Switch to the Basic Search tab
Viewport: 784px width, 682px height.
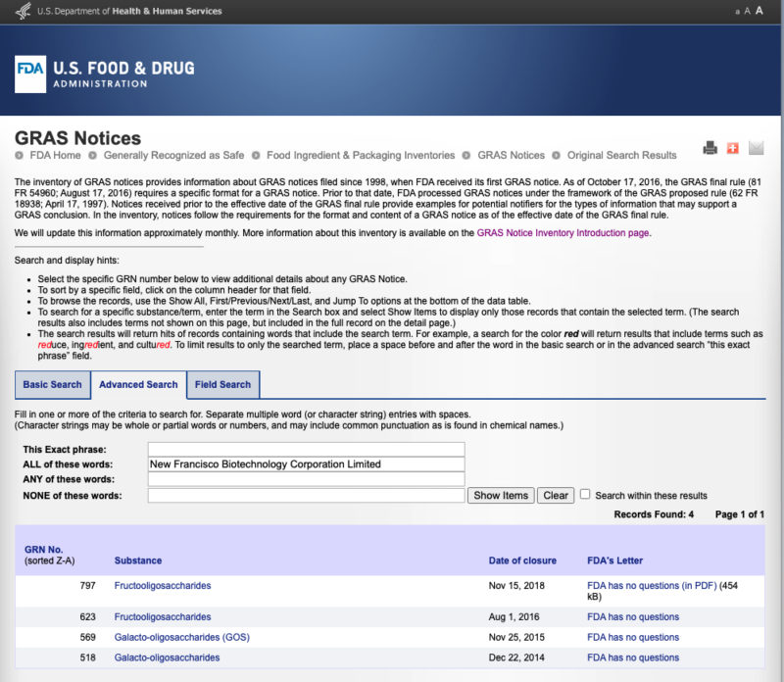click(x=52, y=384)
